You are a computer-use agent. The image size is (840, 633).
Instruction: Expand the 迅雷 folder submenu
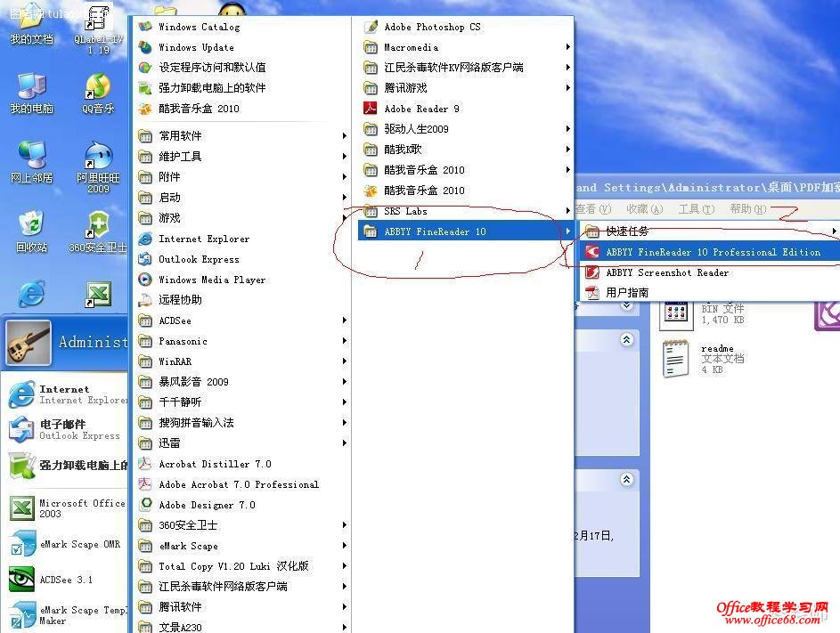pos(241,443)
